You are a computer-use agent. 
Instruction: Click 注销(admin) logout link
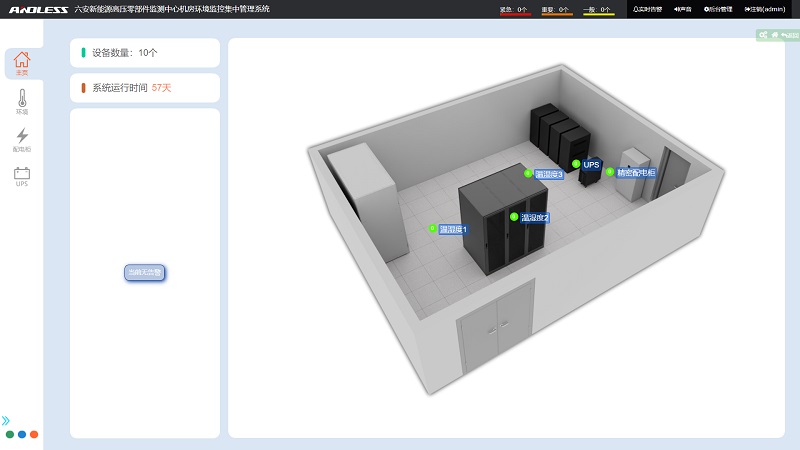765,9
